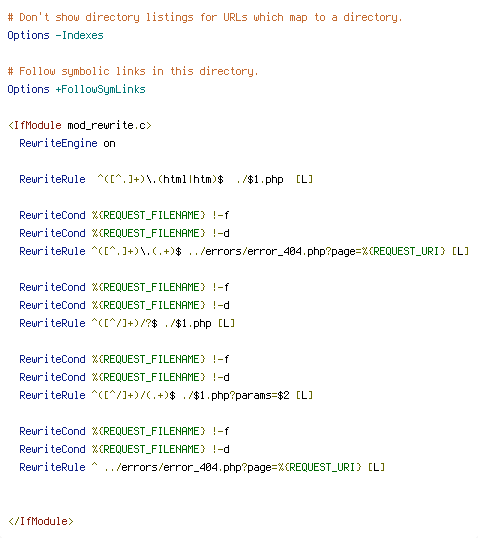The image size is (478, 538).
Task: Click the rule containing params=$2
Action: [x=166, y=395]
